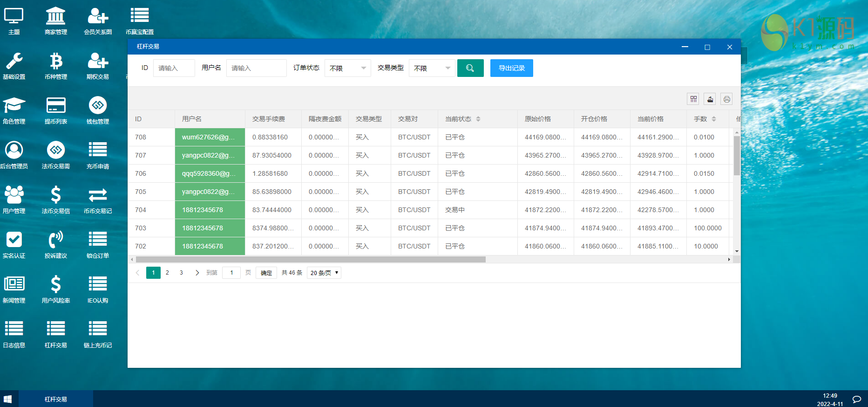The width and height of the screenshot is (868, 407).
Task: Expand the 订单状态 dropdown
Action: click(347, 68)
